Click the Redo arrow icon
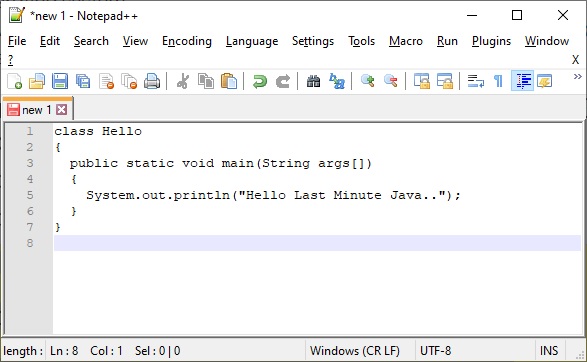 [x=283, y=81]
